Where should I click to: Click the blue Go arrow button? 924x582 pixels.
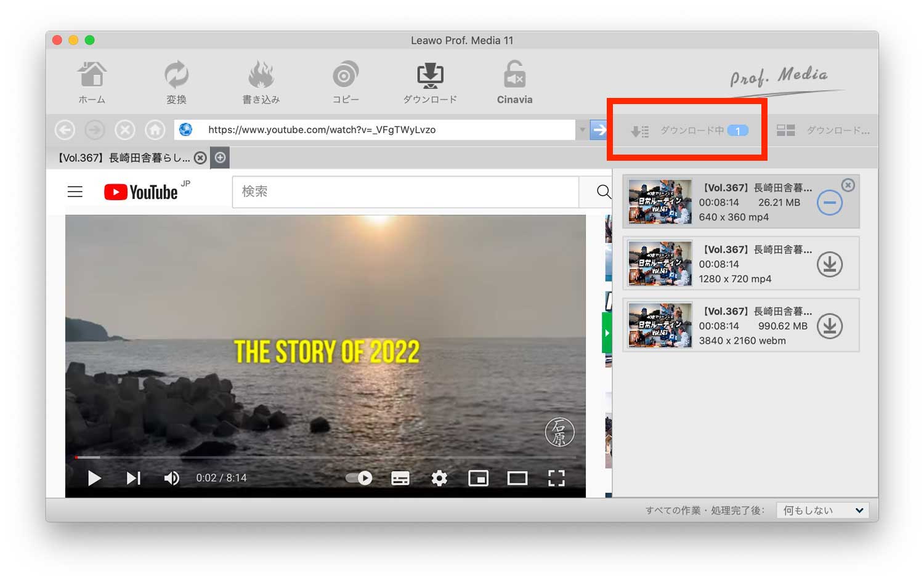point(599,130)
